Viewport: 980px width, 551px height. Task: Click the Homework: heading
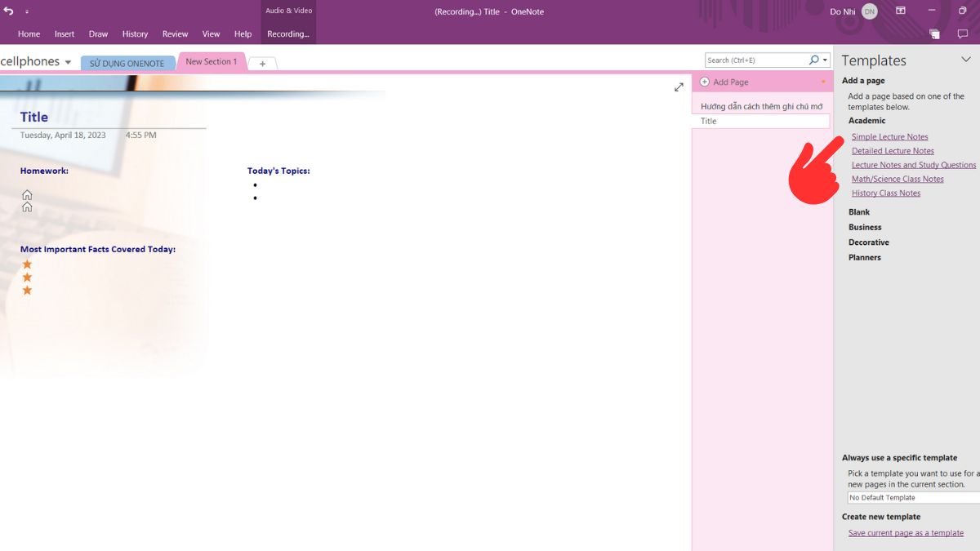(44, 171)
